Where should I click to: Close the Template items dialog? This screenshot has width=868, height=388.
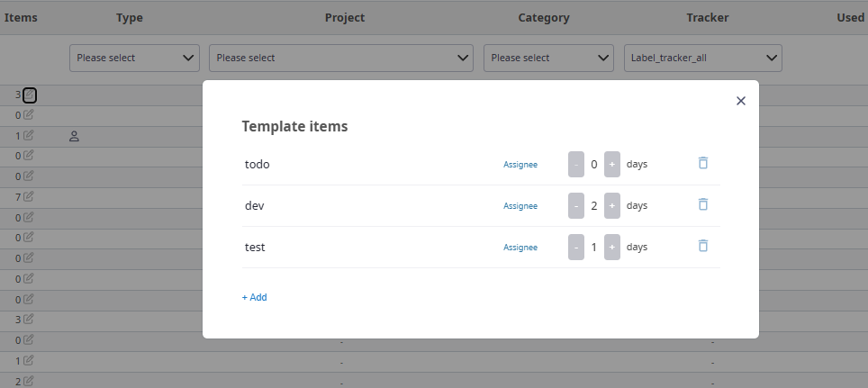[741, 101]
